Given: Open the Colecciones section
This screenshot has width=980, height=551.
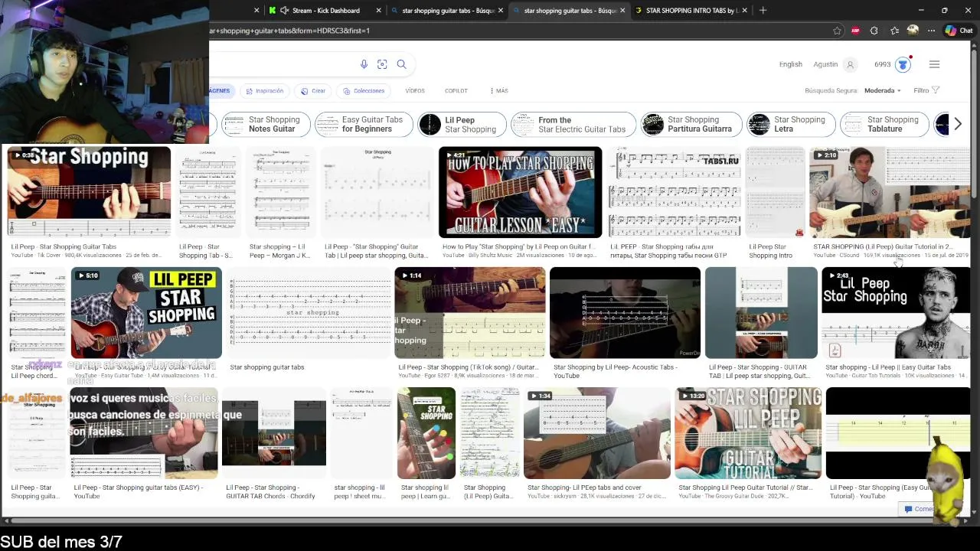Looking at the screenshot, I should (364, 91).
